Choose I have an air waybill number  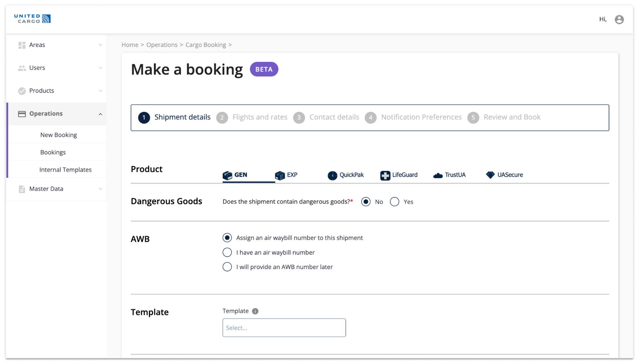(x=227, y=252)
